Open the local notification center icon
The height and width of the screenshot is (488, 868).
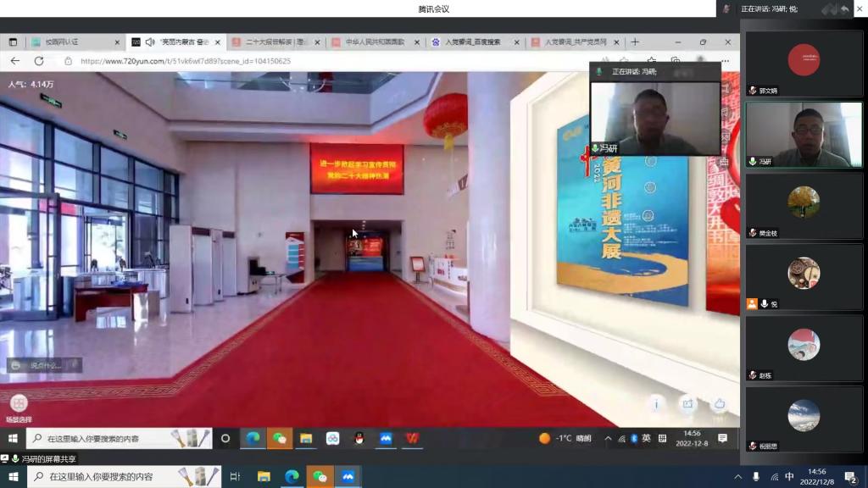tap(850, 477)
